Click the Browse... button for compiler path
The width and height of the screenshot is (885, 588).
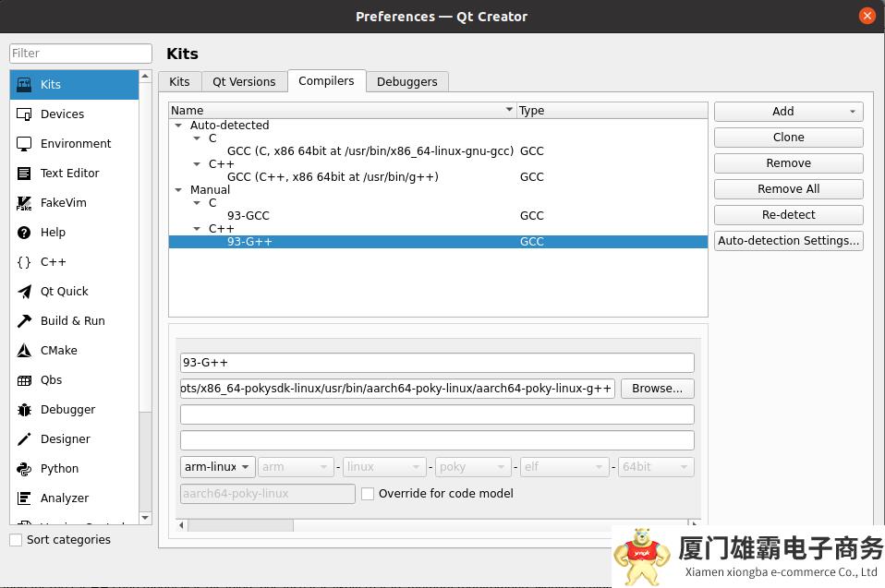[657, 389]
